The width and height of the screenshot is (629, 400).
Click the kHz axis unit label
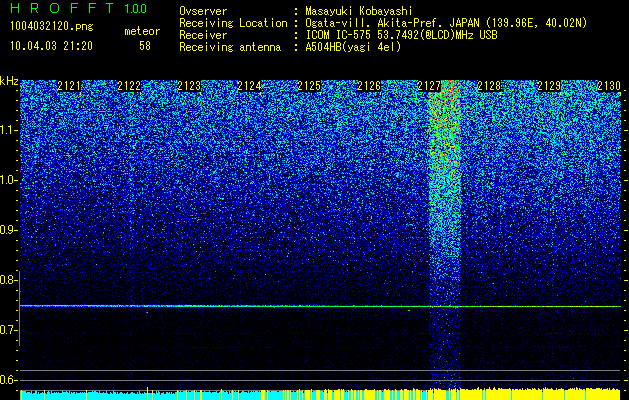click(x=9, y=81)
